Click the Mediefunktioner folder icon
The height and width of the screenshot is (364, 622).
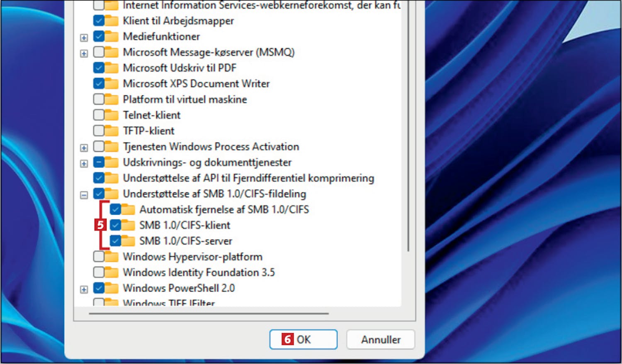(x=112, y=36)
